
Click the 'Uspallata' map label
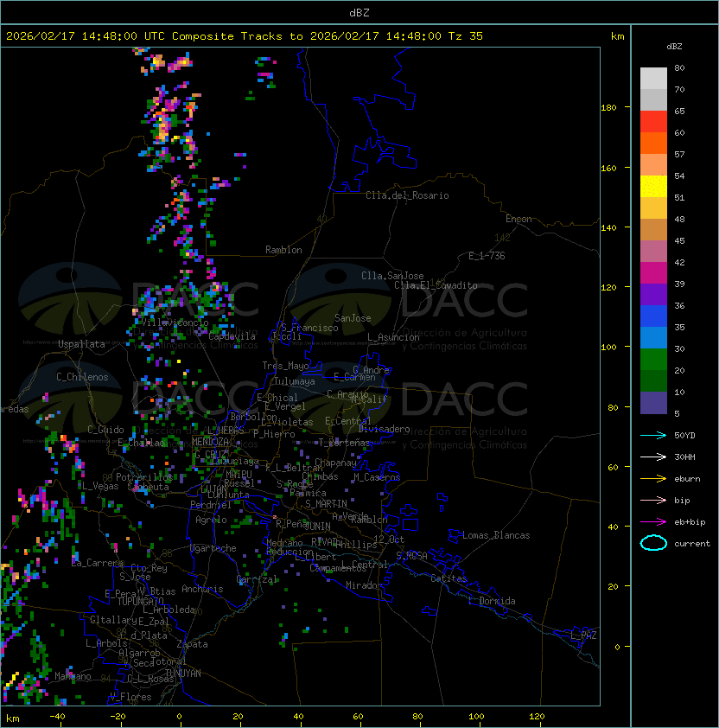(x=81, y=344)
